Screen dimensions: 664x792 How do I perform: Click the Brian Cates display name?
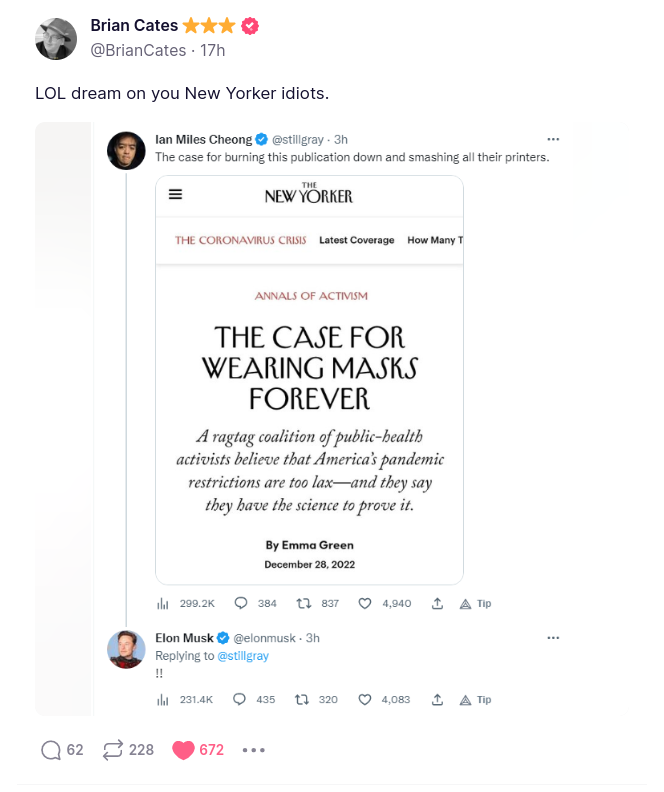[x=133, y=26]
